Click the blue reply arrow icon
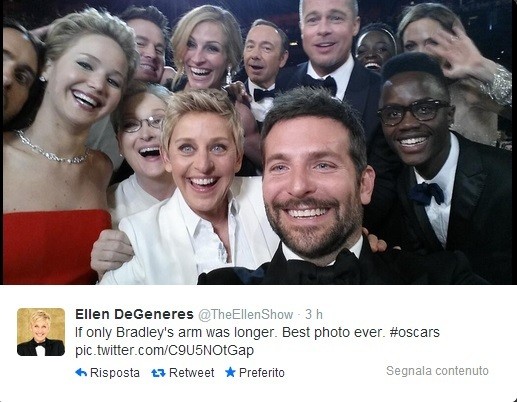This screenshot has width=517, height=402. tap(81, 372)
